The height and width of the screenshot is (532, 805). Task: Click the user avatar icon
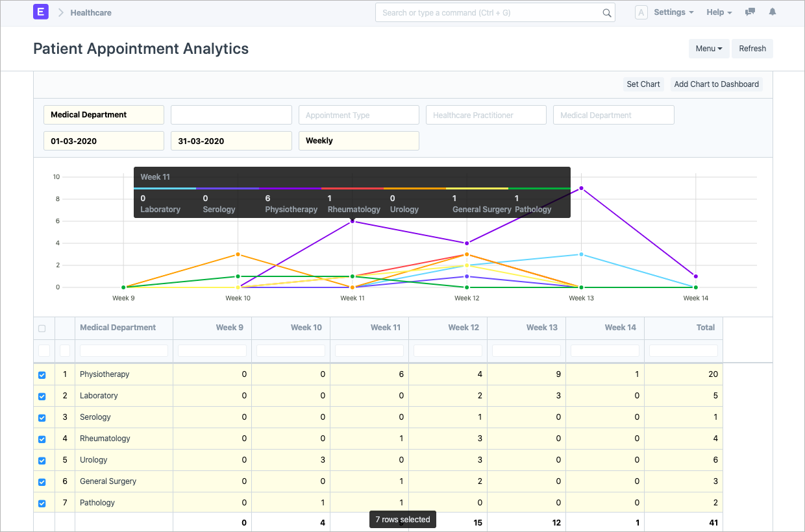pyautogui.click(x=641, y=12)
